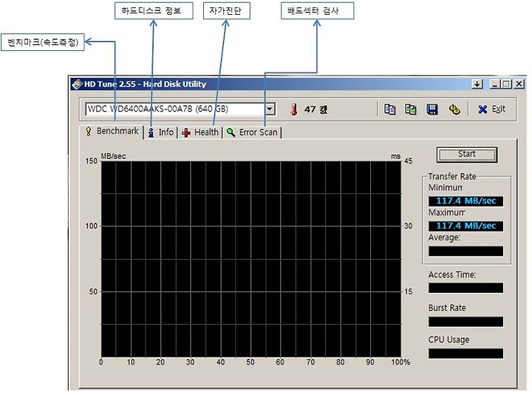Viewport: 532px width, 395px height.
Task: Click the Maximum 117.4 MB/sec value
Action: (465, 226)
